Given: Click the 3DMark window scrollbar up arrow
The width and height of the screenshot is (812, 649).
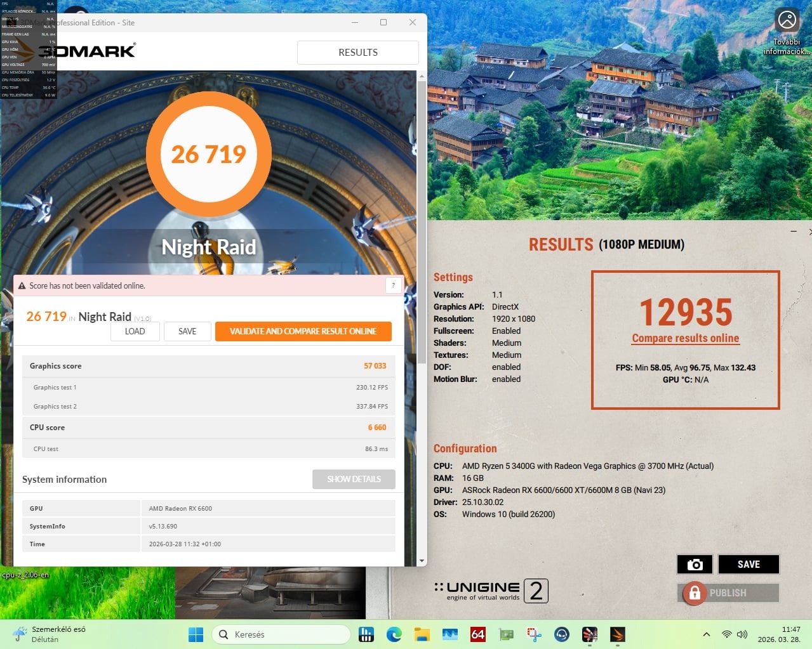Looking at the screenshot, I should (x=422, y=76).
